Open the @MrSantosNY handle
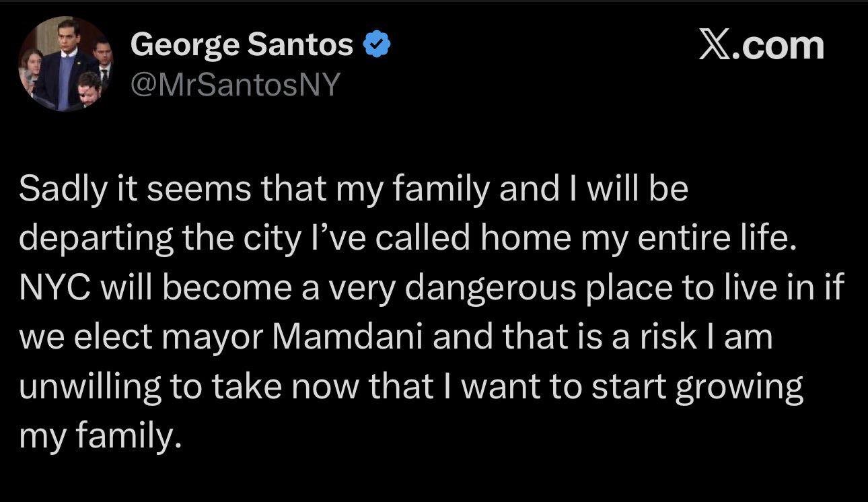The image size is (868, 502). click(x=236, y=85)
